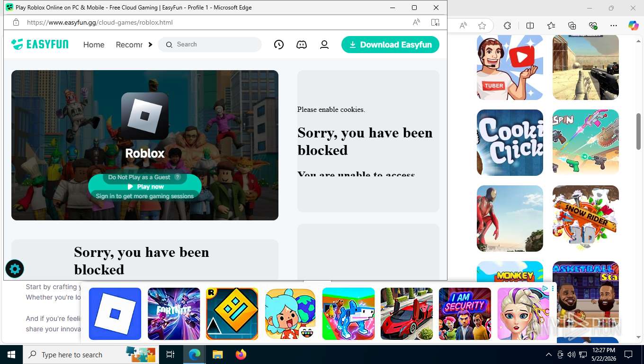Viewport: 644px width, 364px height.
Task: Click the EasyFun Search field
Action: point(210,45)
